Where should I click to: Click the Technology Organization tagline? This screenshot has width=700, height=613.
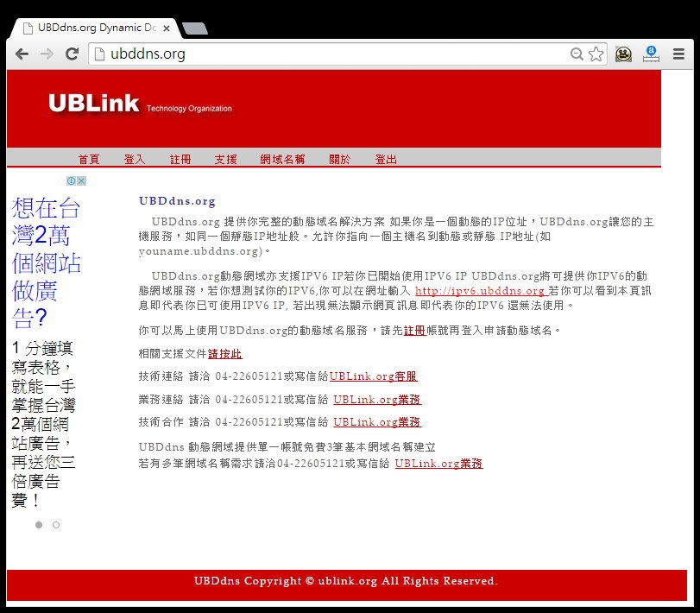click(x=189, y=109)
